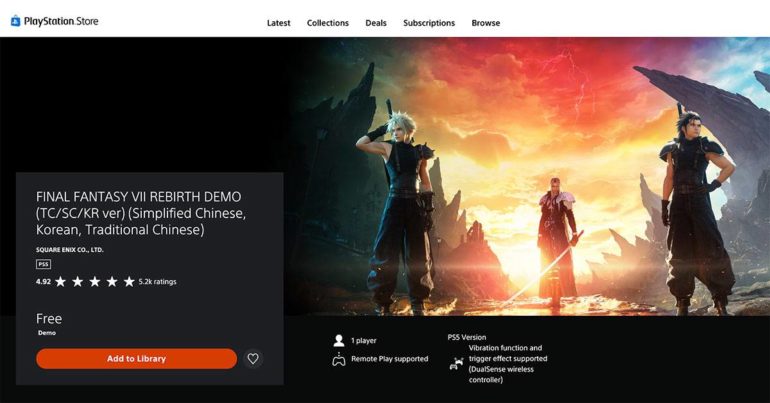Click the PlayStation Store wordmark

[61, 21]
